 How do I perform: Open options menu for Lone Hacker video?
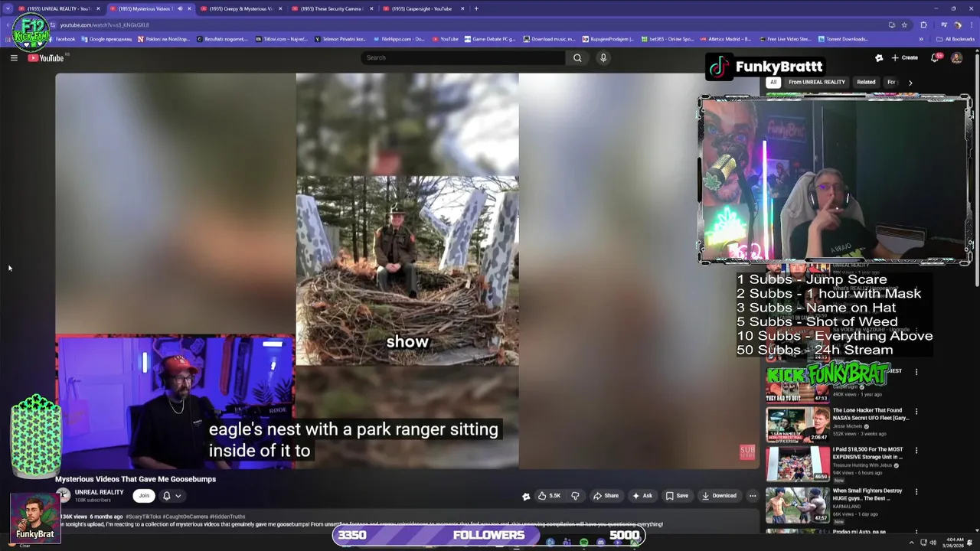coord(916,412)
